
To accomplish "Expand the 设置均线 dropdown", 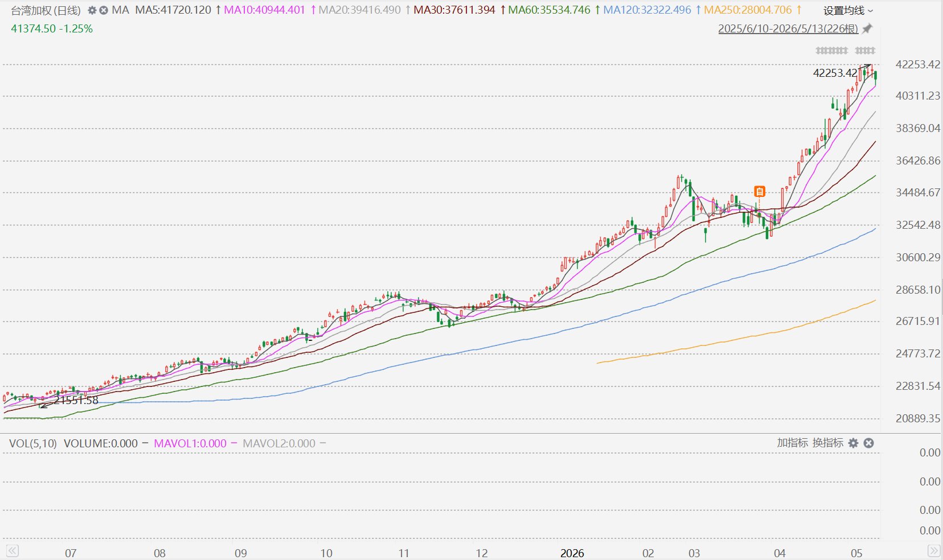I will click(x=848, y=11).
